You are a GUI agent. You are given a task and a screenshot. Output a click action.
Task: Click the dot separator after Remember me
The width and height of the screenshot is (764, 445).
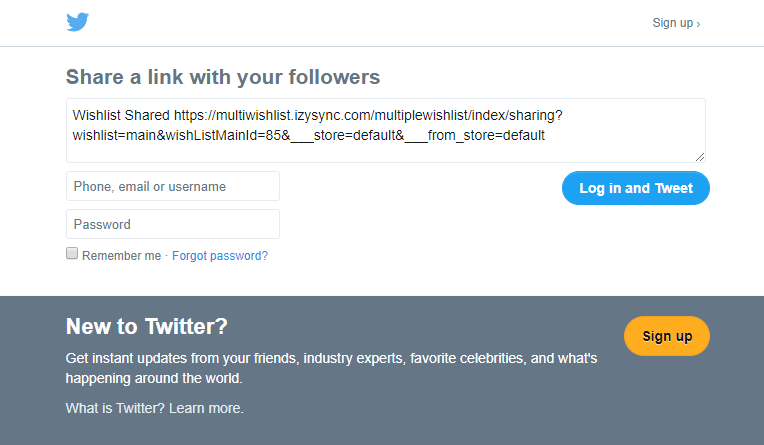166,256
